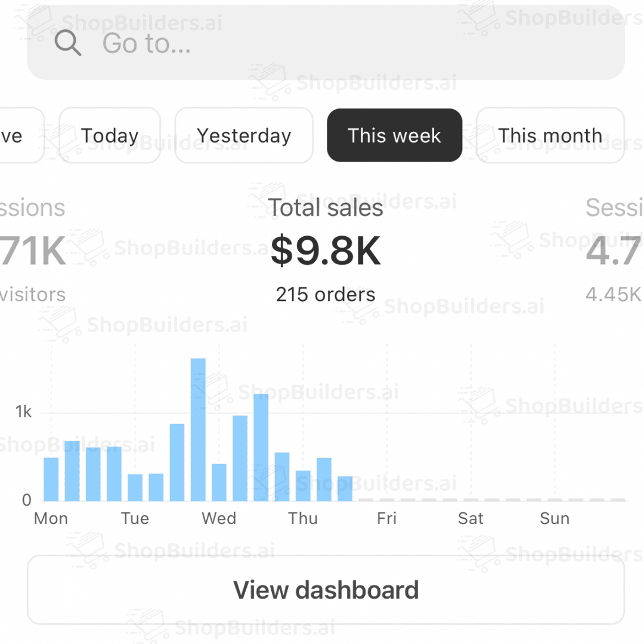The image size is (644, 644).
Task: Click the Fri label on the chart axis
Action: coord(386,518)
